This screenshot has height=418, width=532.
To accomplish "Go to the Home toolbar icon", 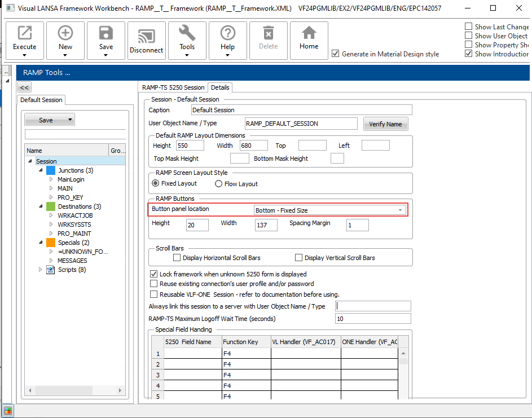I will 309,33.
